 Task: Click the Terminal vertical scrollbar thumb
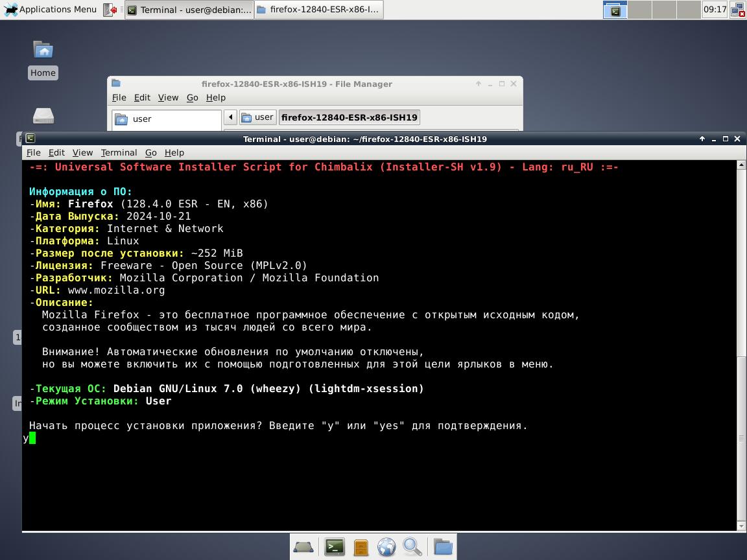(x=741, y=439)
